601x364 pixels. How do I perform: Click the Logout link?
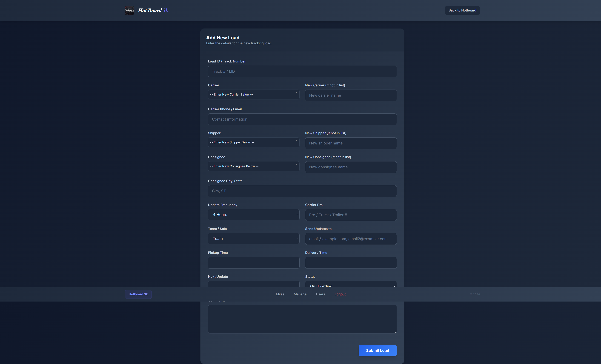(340, 294)
